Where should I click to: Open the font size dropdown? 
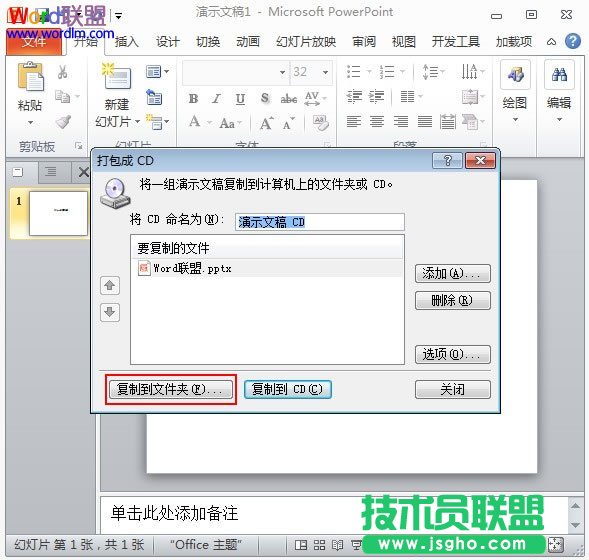tap(325, 72)
